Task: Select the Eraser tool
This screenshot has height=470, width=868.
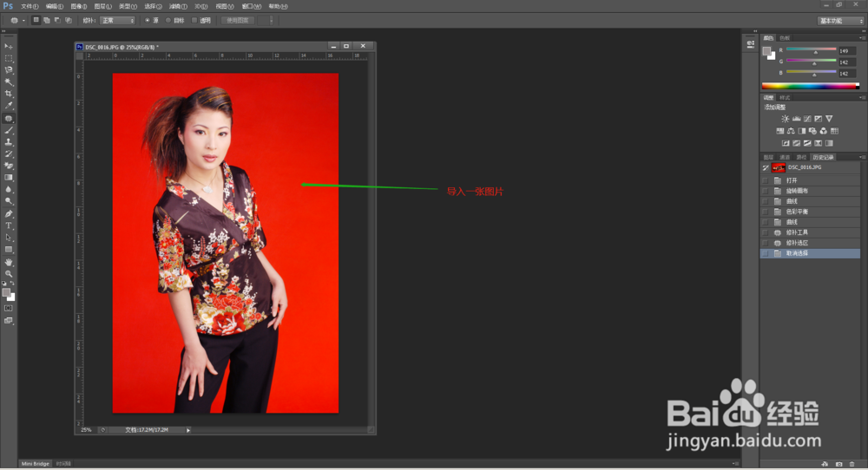Action: point(9,166)
